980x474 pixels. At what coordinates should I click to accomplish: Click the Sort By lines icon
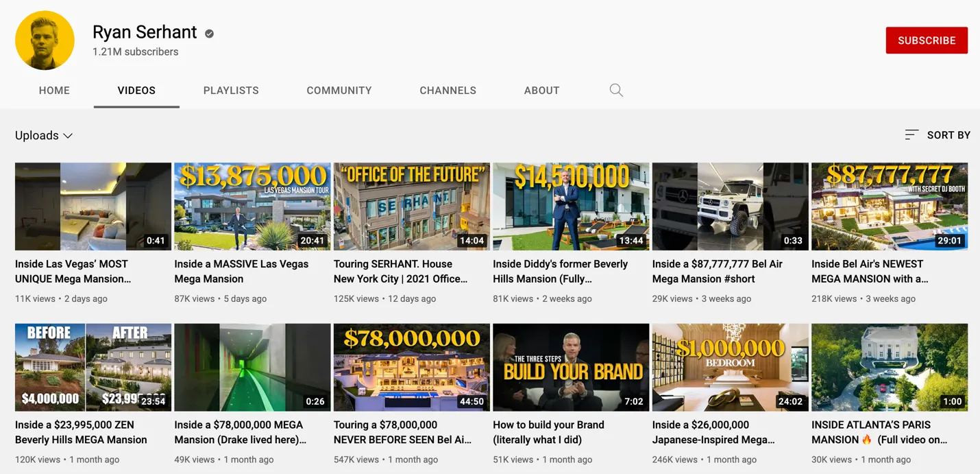pyautogui.click(x=911, y=135)
